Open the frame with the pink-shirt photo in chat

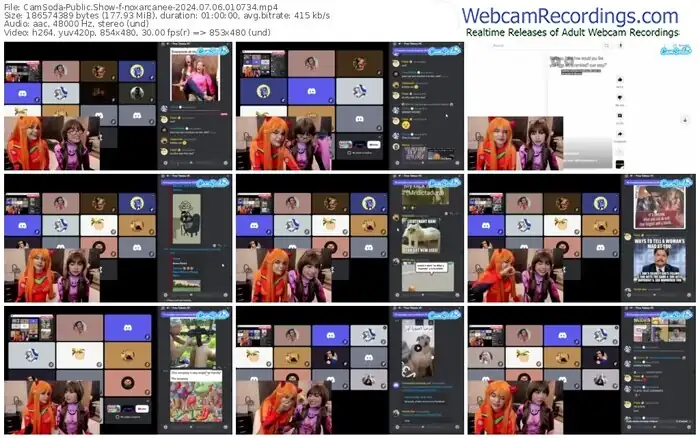(118, 106)
